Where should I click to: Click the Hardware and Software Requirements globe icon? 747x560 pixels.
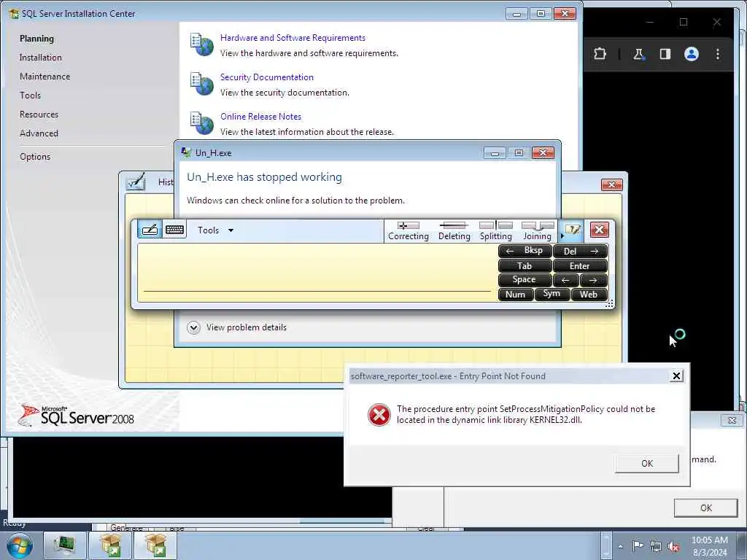[x=202, y=44]
